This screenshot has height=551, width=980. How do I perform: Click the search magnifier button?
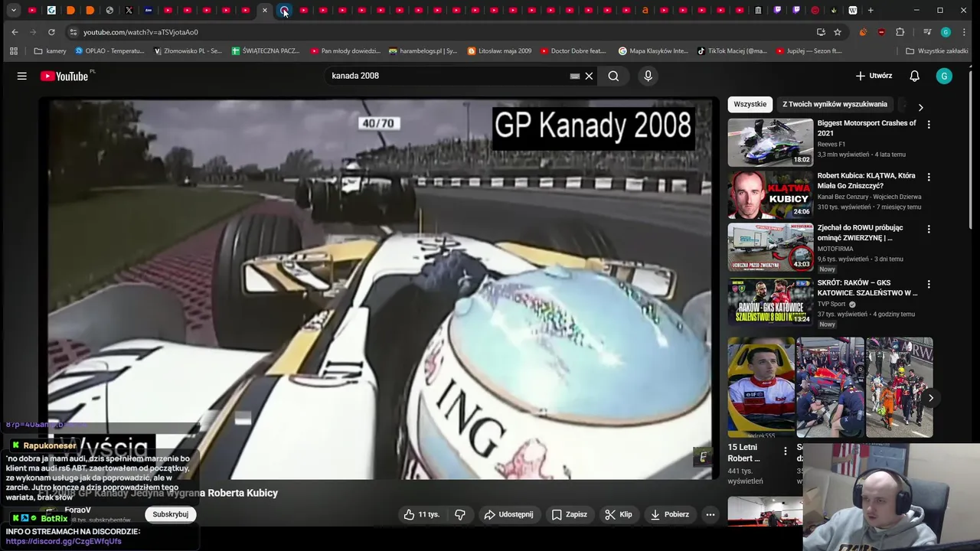pyautogui.click(x=613, y=76)
